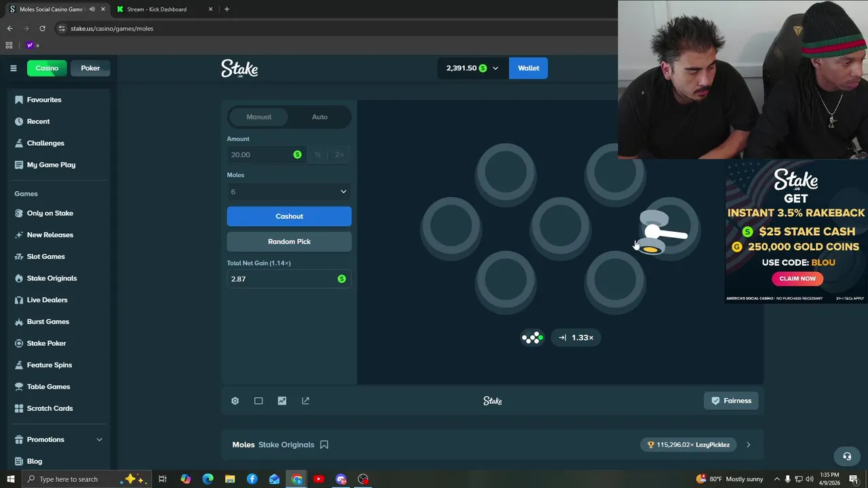The height and width of the screenshot is (488, 868).
Task: Open game settings gear icon
Action: (235, 401)
